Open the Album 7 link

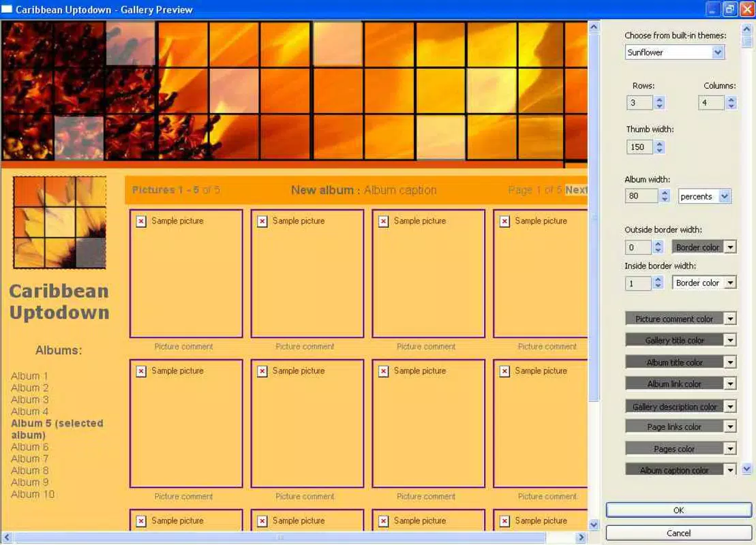point(29,458)
